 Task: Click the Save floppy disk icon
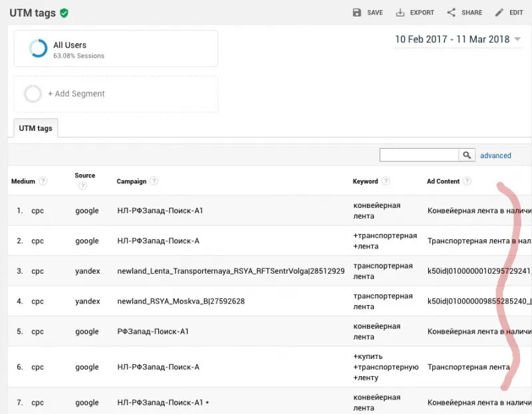tap(357, 13)
